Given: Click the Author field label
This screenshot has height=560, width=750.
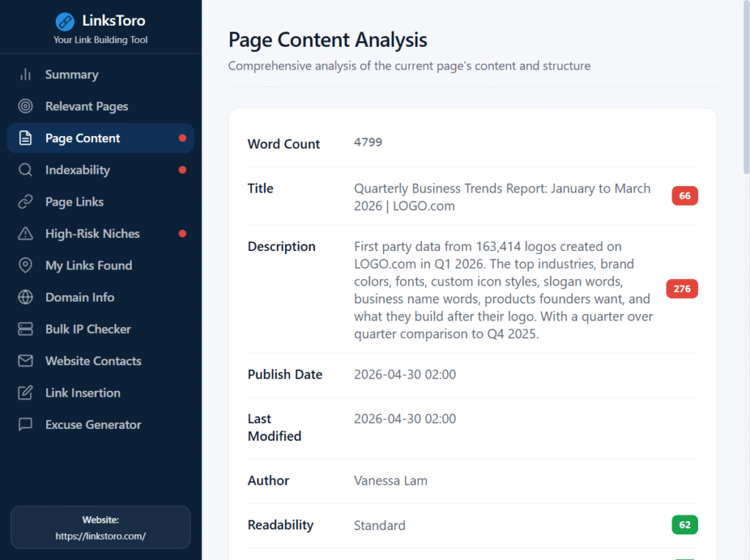Looking at the screenshot, I should [268, 481].
